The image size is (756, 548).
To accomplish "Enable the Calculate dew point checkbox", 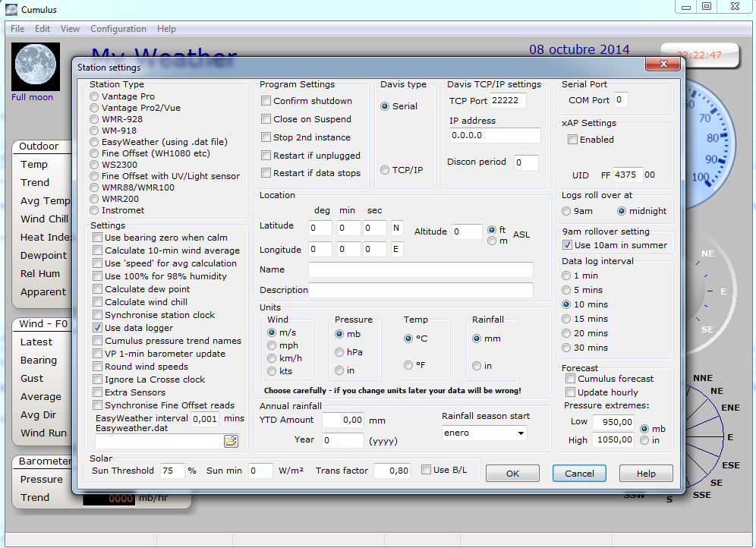I will (x=97, y=289).
